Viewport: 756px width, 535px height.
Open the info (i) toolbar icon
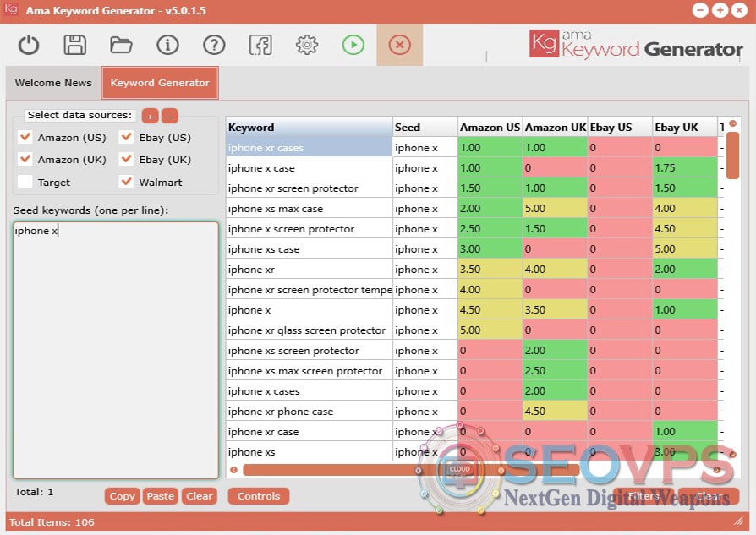(x=167, y=46)
